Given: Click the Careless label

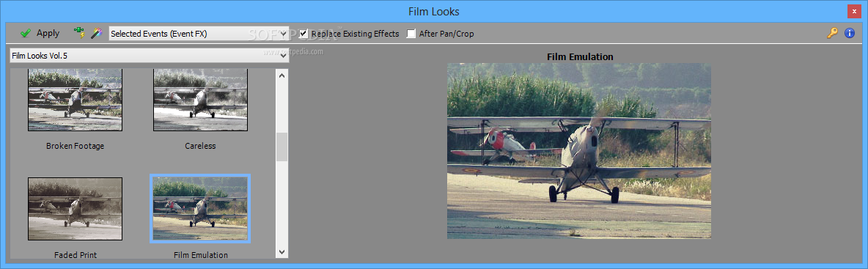Looking at the screenshot, I should tap(200, 146).
